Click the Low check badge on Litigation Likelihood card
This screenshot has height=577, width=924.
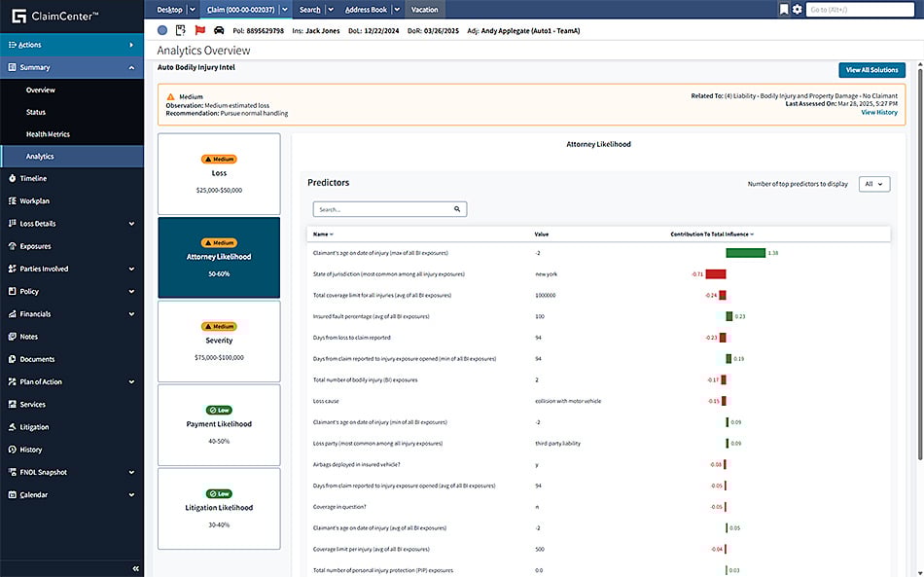(x=219, y=493)
